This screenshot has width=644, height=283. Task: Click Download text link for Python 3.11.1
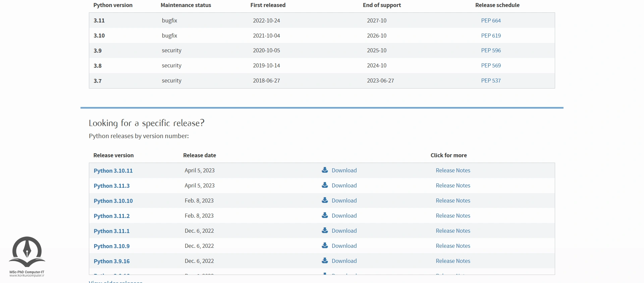click(x=344, y=231)
